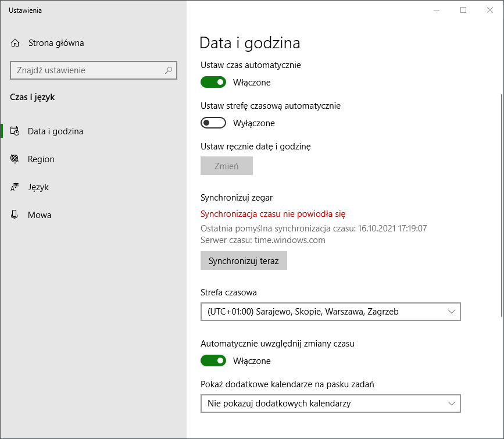Image resolution: width=504 pixels, height=439 pixels.
Task: Open the Region settings page
Action: (x=93, y=159)
